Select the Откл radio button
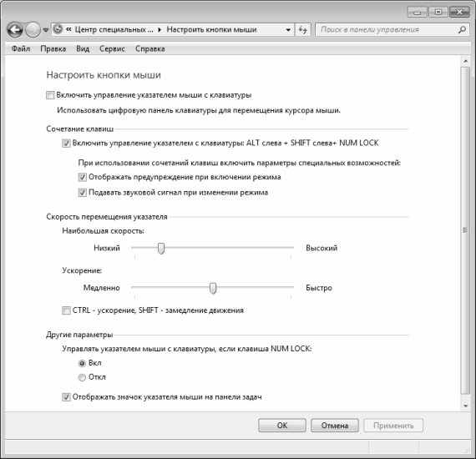The height and width of the screenshot is (459, 476). [82, 377]
